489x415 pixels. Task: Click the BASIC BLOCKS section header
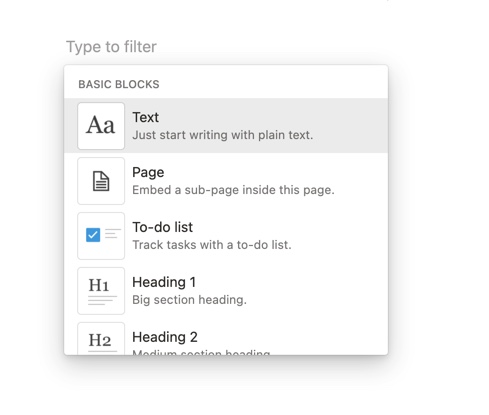coord(119,84)
